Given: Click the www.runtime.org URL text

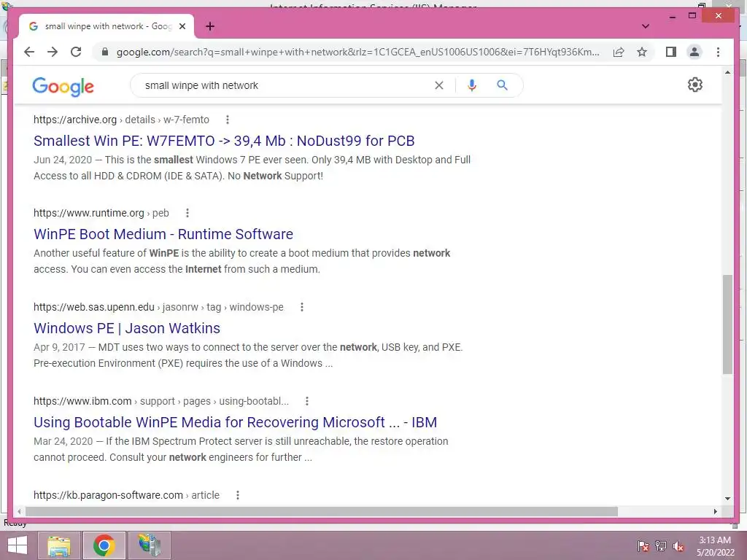Looking at the screenshot, I should point(101,213).
